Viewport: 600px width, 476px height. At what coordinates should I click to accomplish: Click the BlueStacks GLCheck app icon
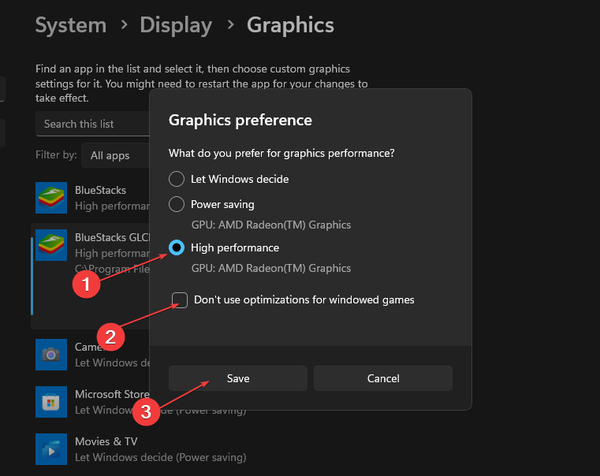[x=51, y=246]
